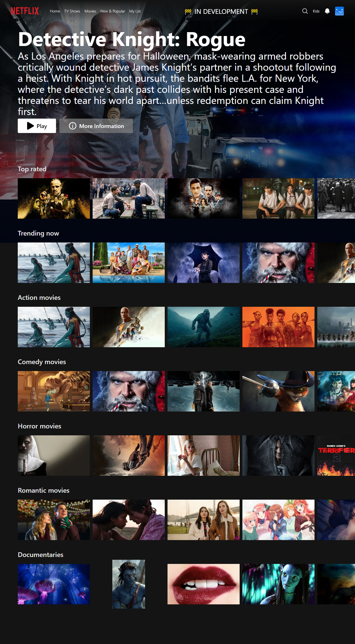355x644 pixels.
Task: Open the red lips thumbnail in Documentaries
Action: (x=204, y=584)
